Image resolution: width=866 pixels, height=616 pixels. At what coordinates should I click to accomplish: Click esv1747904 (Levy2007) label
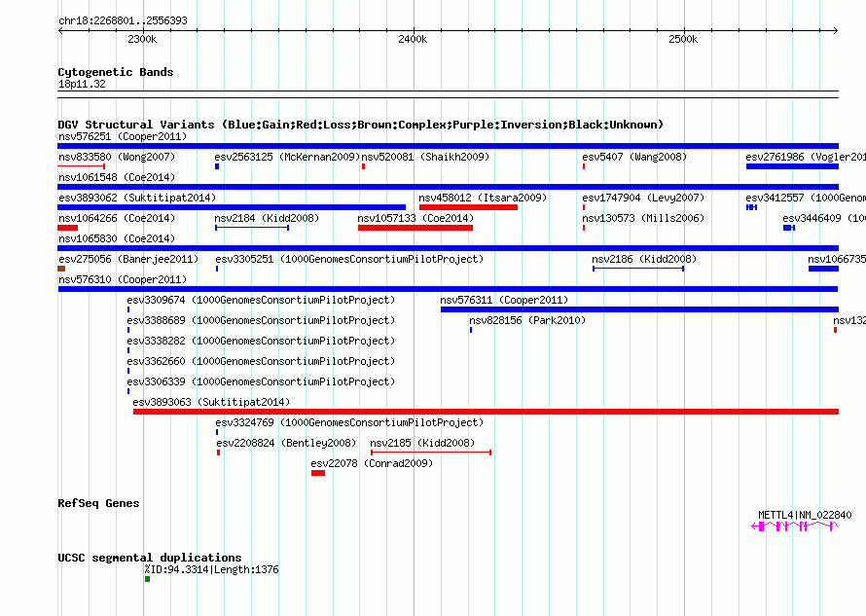click(x=643, y=198)
